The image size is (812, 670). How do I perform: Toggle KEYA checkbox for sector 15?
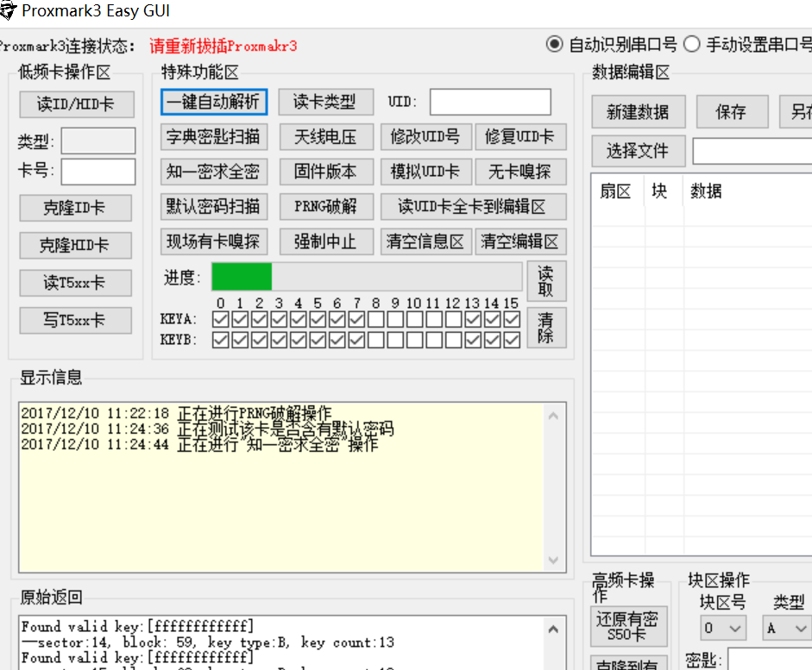(x=513, y=320)
